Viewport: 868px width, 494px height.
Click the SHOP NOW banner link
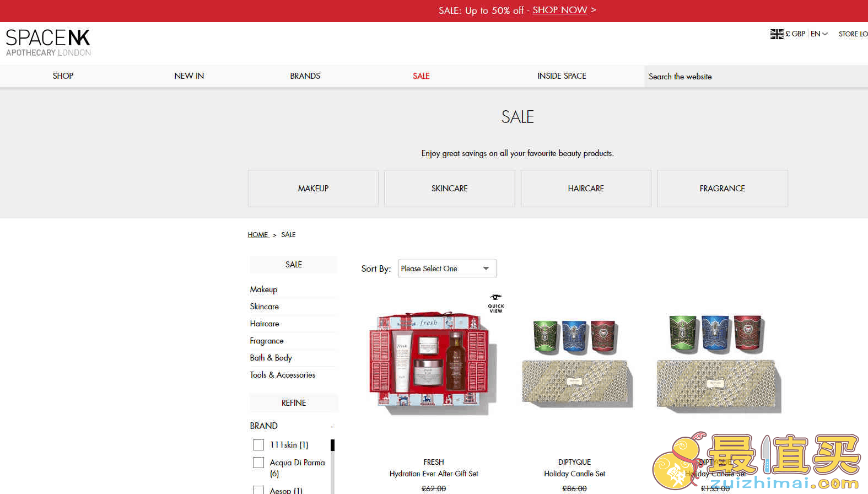(x=560, y=10)
